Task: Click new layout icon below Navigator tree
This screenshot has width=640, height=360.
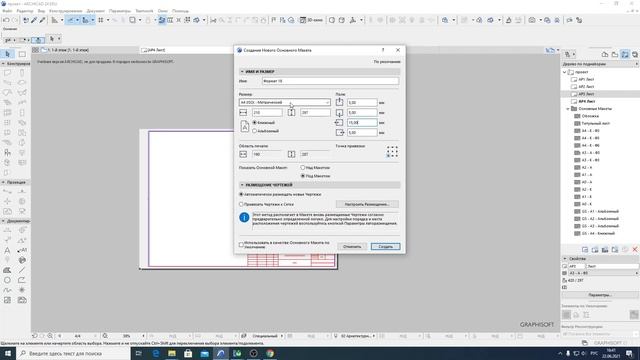Action: 585,249
